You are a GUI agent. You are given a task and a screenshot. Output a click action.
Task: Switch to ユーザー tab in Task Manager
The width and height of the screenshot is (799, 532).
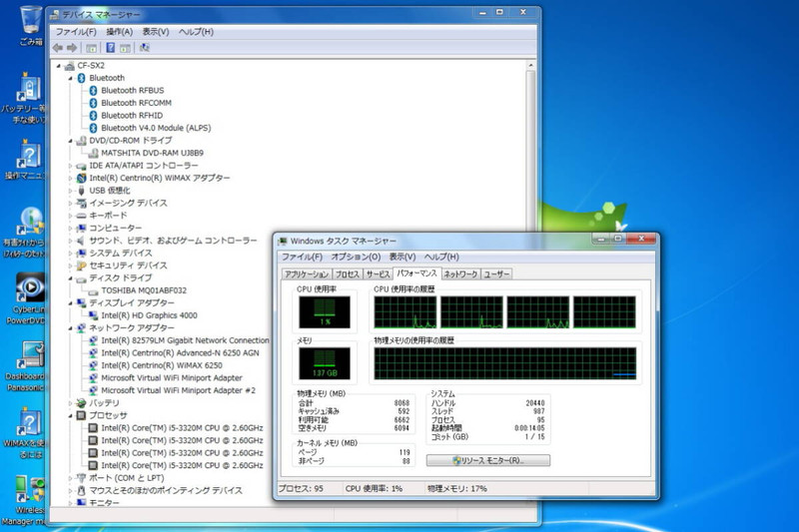pos(496,274)
